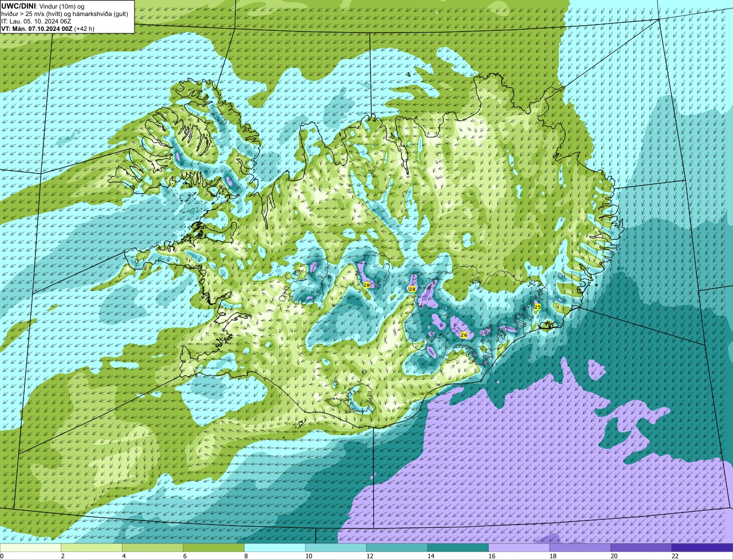733x560 pixels.
Task: Click the 14–16 m/s dark teal legend swatch
Action: coord(458,547)
